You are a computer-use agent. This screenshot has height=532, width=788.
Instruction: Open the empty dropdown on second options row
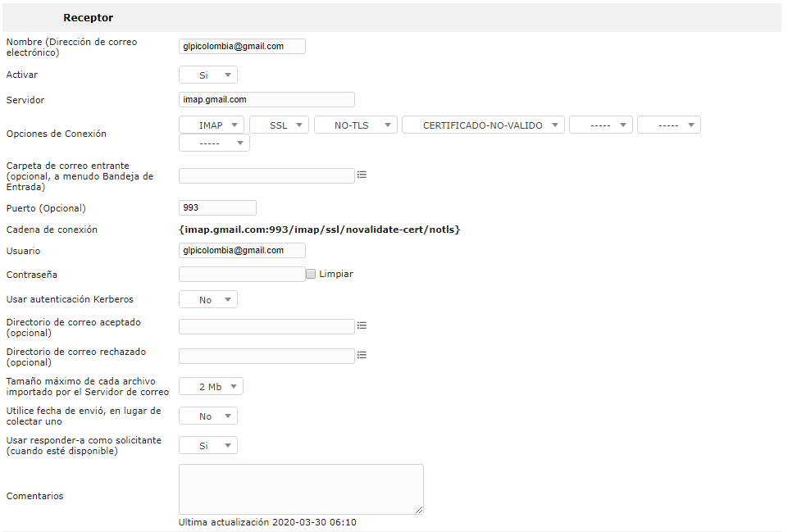pyautogui.click(x=214, y=143)
